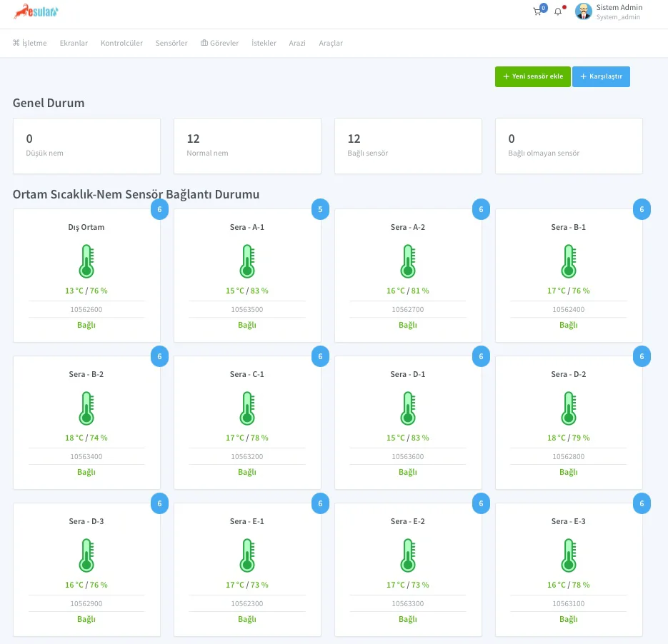
Task: Click the Esular logo
Action: (36, 11)
